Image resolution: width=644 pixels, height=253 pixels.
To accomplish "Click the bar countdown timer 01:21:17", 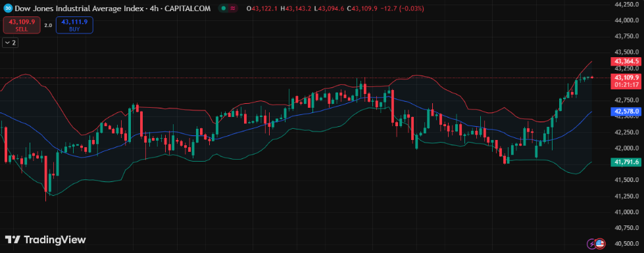I will click(626, 85).
